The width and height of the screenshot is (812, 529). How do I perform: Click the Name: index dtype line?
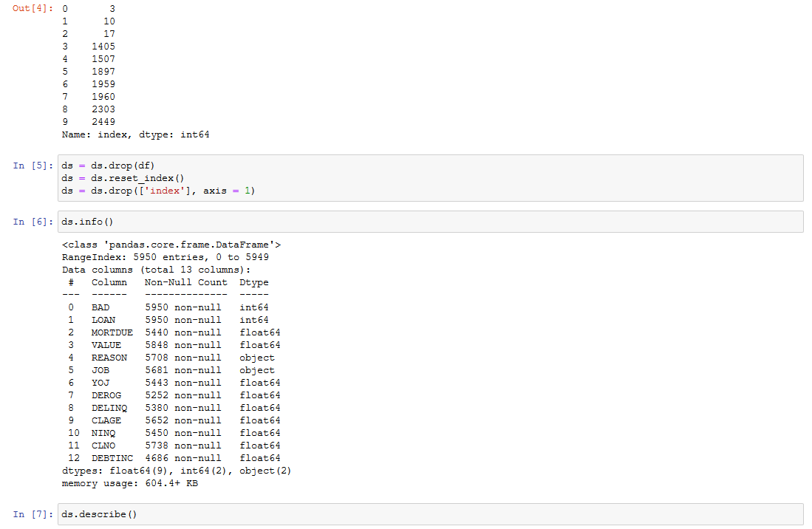coord(134,134)
